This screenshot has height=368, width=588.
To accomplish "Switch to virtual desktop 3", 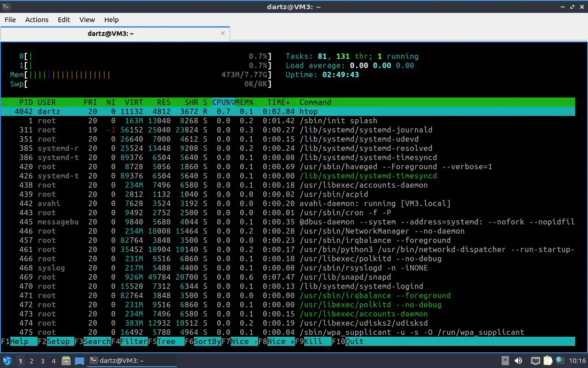I will coord(43,361).
